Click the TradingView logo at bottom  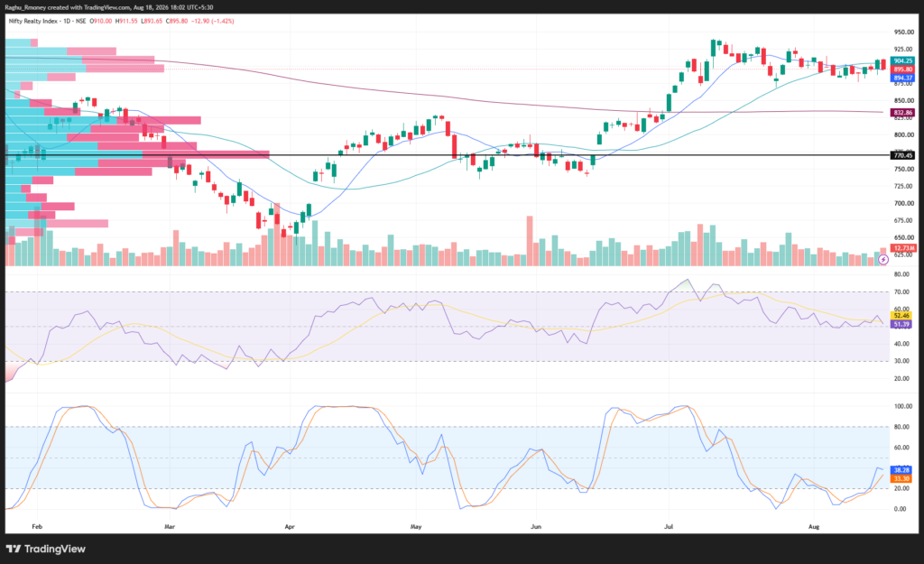46,549
